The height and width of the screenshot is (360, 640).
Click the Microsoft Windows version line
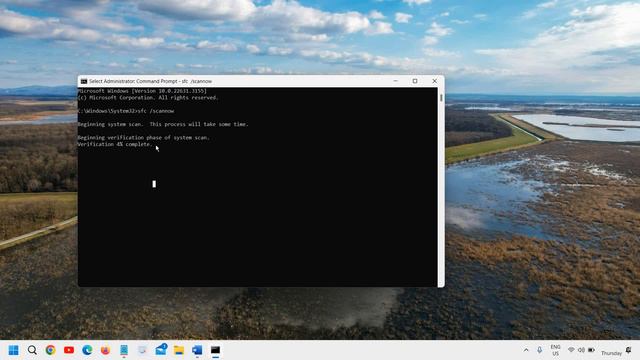(142, 91)
